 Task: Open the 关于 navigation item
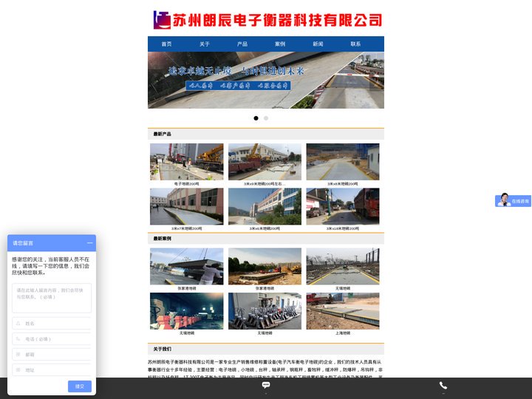pos(205,44)
